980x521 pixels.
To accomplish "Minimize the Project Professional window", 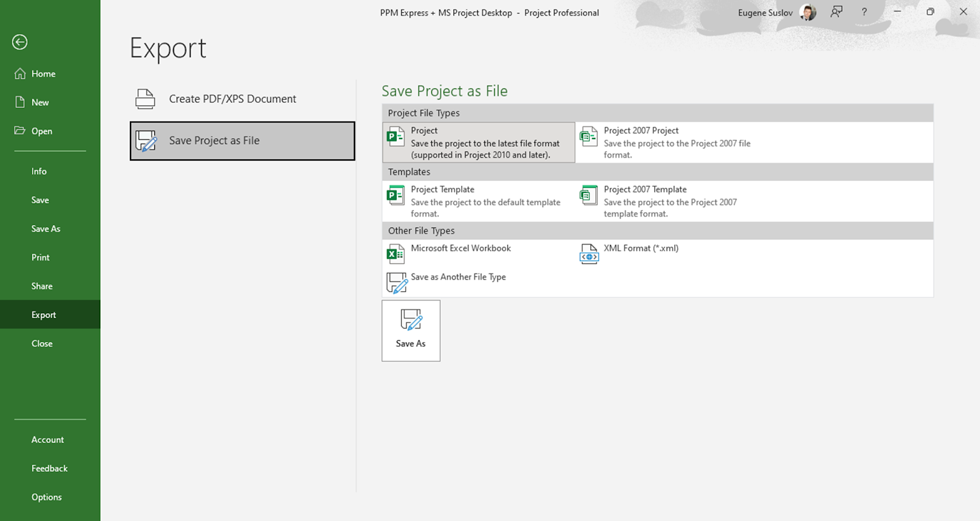I will coord(897,12).
